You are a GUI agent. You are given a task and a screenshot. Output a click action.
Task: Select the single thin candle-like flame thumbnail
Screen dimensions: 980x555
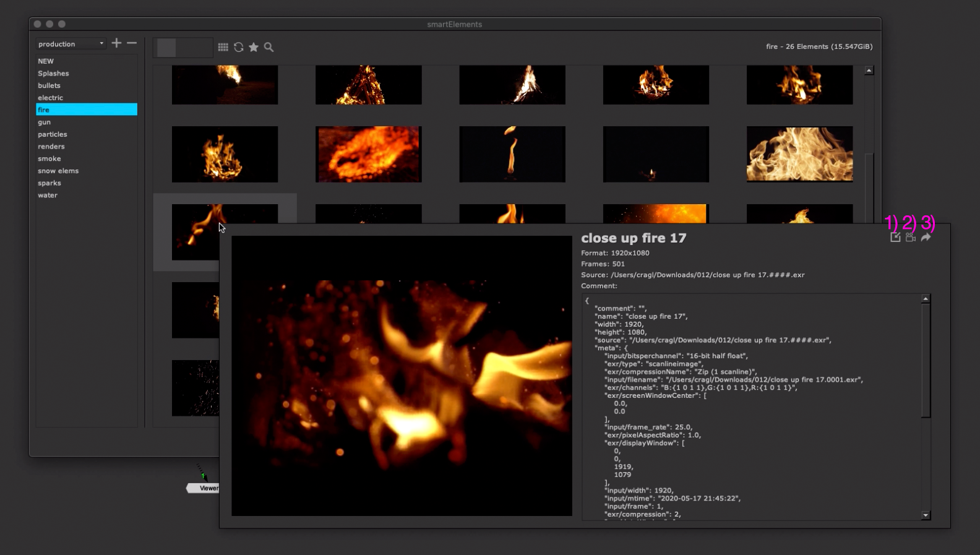[512, 154]
